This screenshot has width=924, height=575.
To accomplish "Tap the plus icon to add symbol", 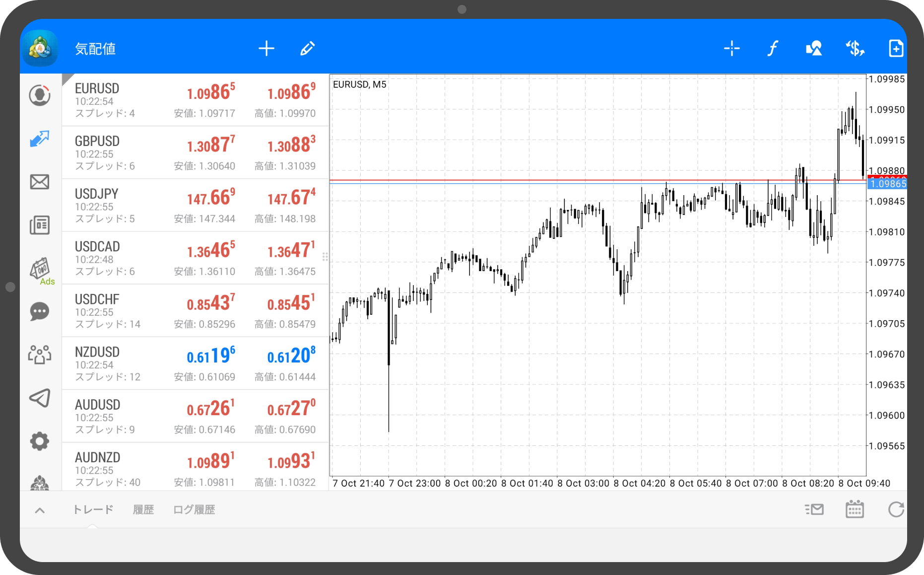I will (x=266, y=49).
